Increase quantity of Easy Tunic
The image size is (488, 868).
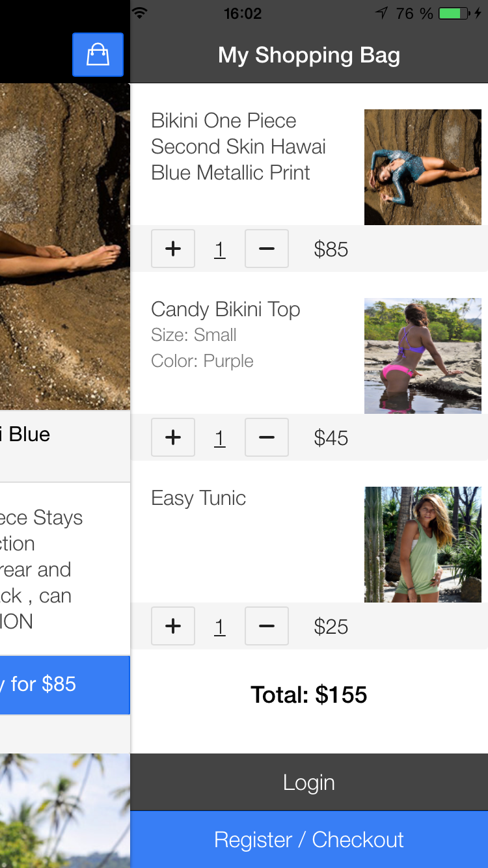pos(172,626)
